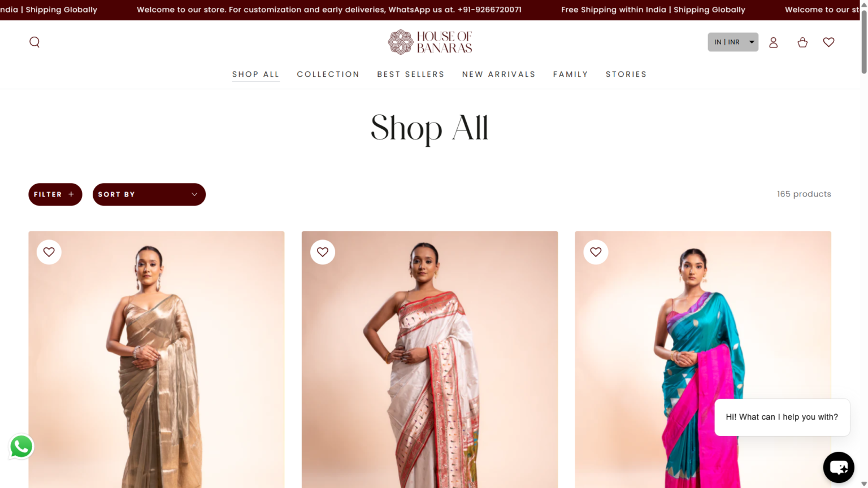Open the New Arrivals menu item

[499, 75]
